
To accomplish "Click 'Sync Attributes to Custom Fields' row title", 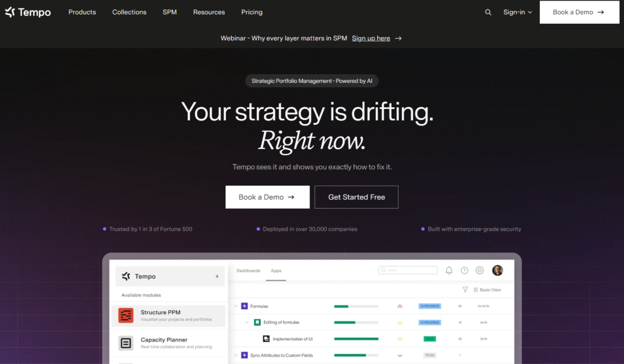I will (282, 355).
